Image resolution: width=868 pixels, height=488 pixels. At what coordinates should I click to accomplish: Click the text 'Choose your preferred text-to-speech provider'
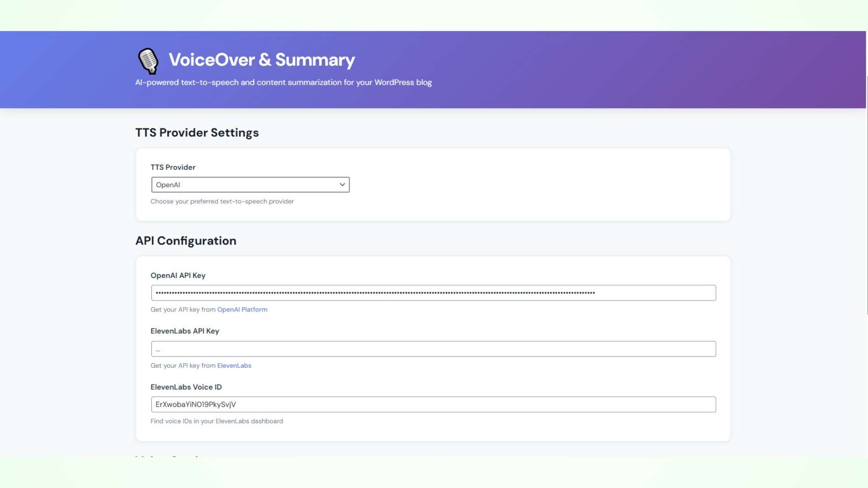(x=222, y=201)
